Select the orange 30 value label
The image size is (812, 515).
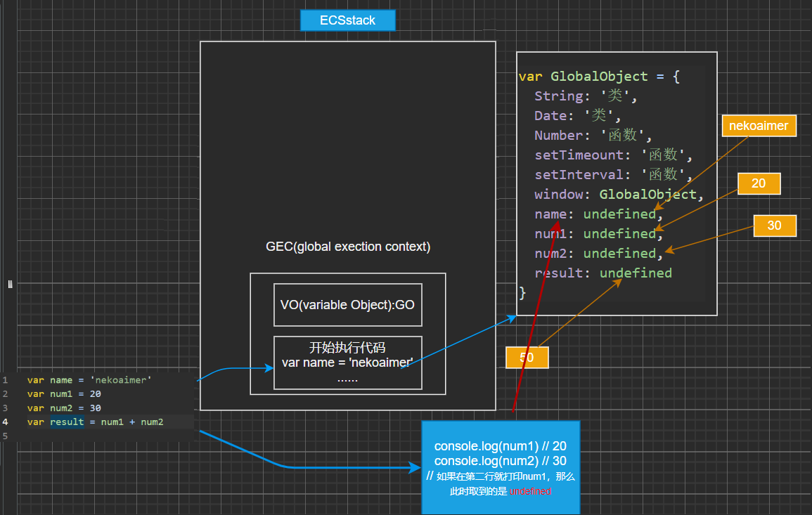click(775, 226)
